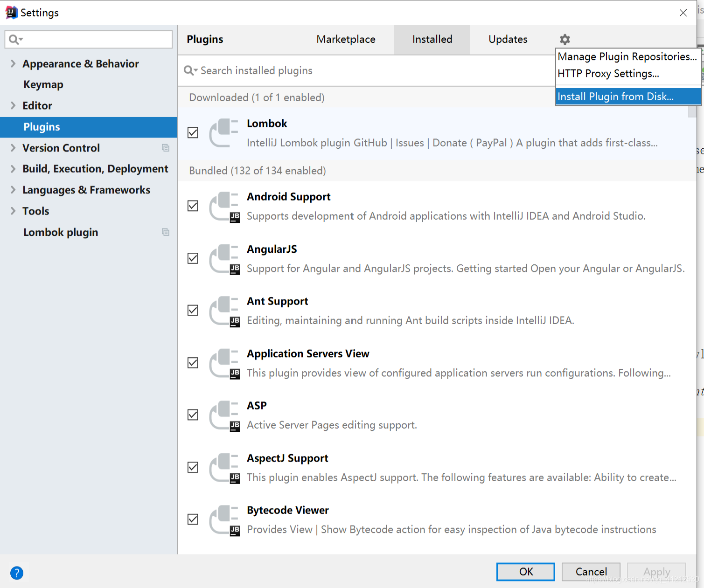Disable the Ant Support plugin
704x588 pixels.
193,311
